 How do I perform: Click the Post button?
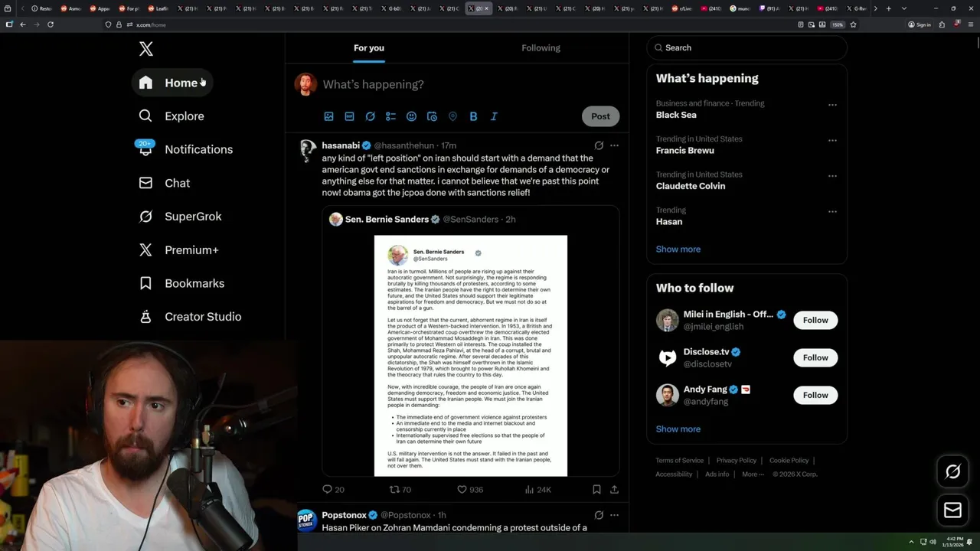600,116
